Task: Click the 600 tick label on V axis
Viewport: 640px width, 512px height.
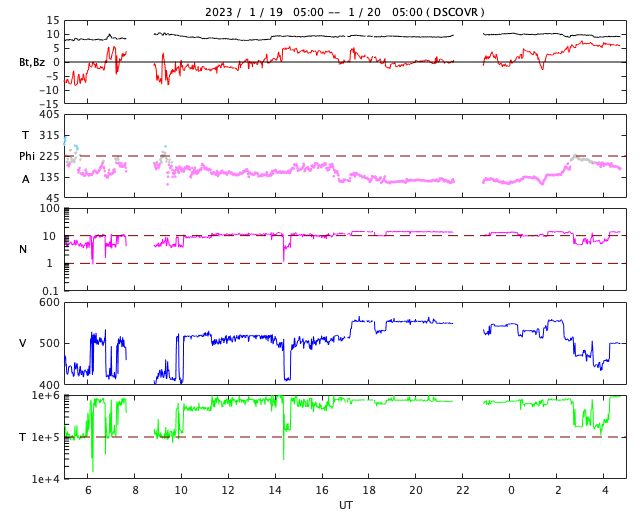Action: 49,303
